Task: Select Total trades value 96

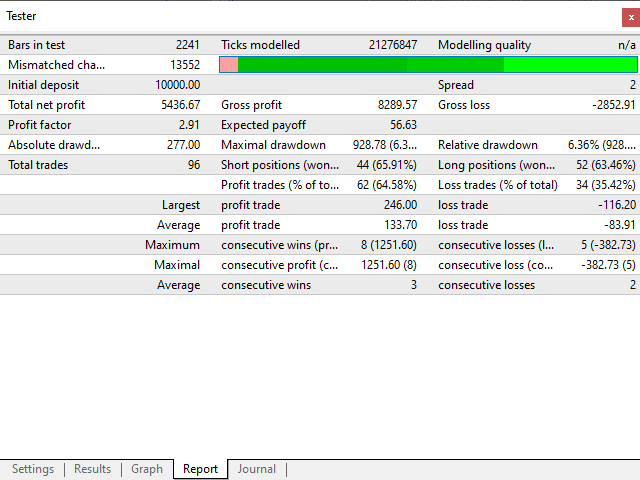Action: coord(194,165)
